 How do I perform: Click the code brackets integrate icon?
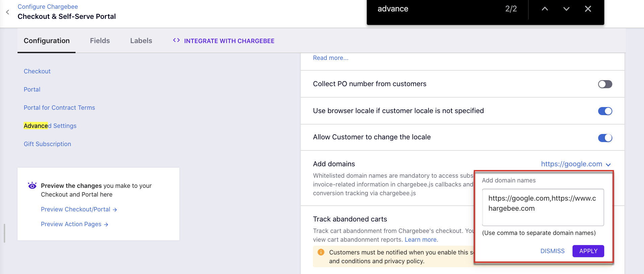[x=176, y=40]
